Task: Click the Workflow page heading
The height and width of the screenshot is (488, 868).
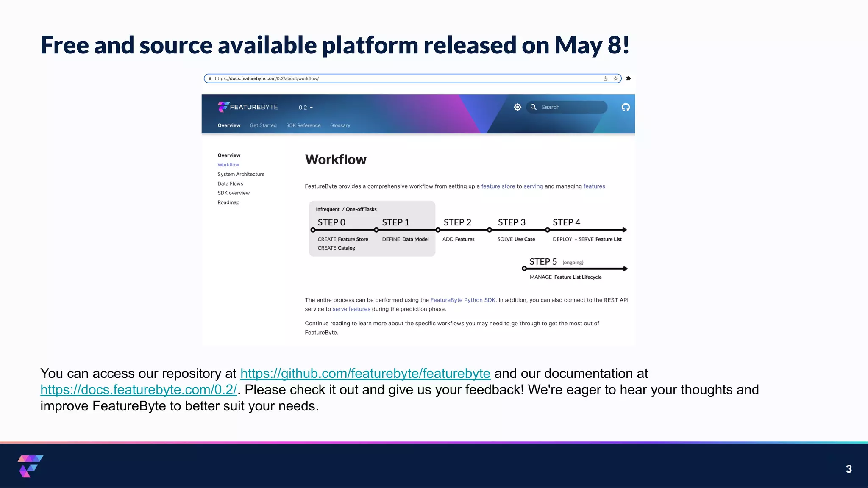Action: (336, 160)
